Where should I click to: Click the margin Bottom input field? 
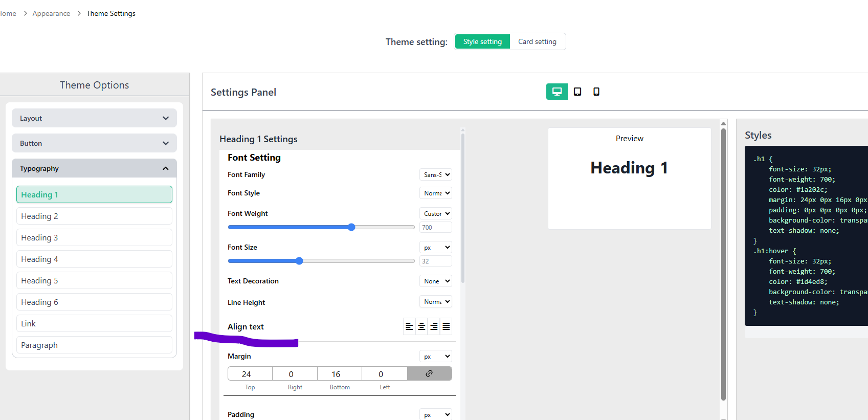[340, 374]
